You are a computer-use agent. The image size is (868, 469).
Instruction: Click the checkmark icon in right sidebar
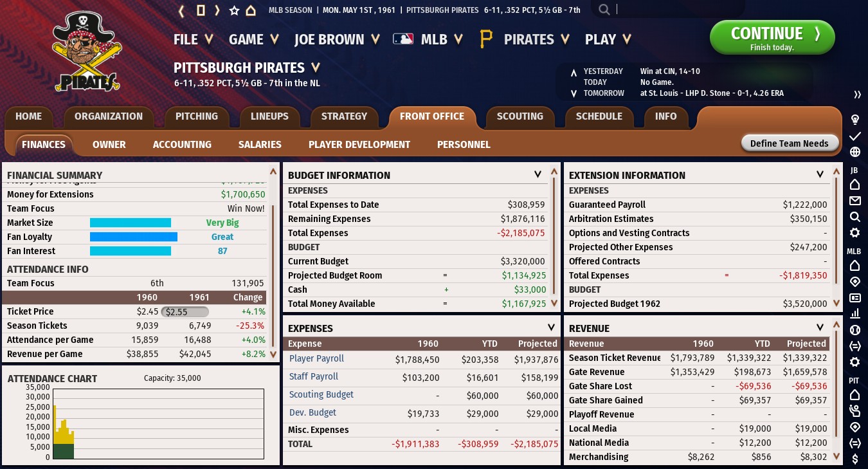(x=855, y=136)
